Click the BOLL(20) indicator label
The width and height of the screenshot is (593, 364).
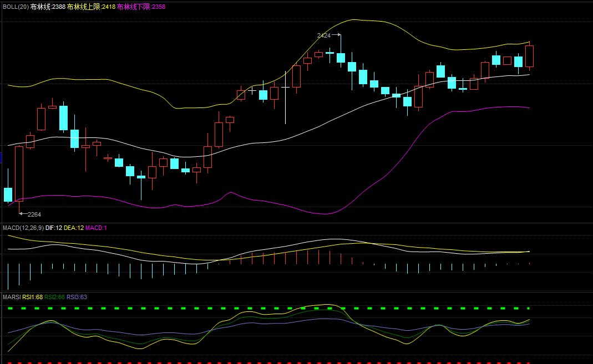click(x=16, y=7)
